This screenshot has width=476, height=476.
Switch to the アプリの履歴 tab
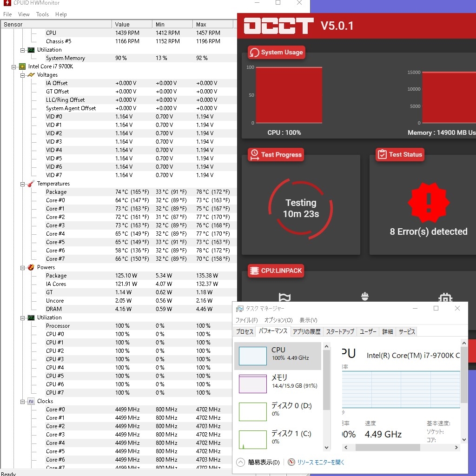tap(307, 331)
